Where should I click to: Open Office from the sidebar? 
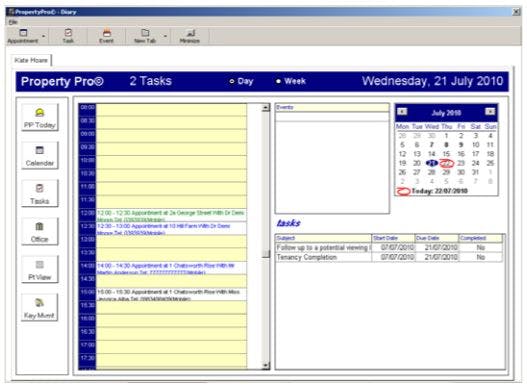coord(40,231)
